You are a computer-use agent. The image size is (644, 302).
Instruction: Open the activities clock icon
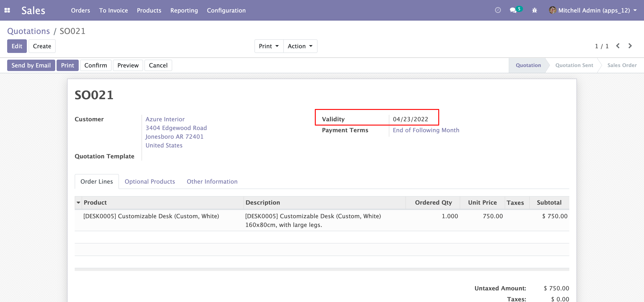[x=498, y=10]
